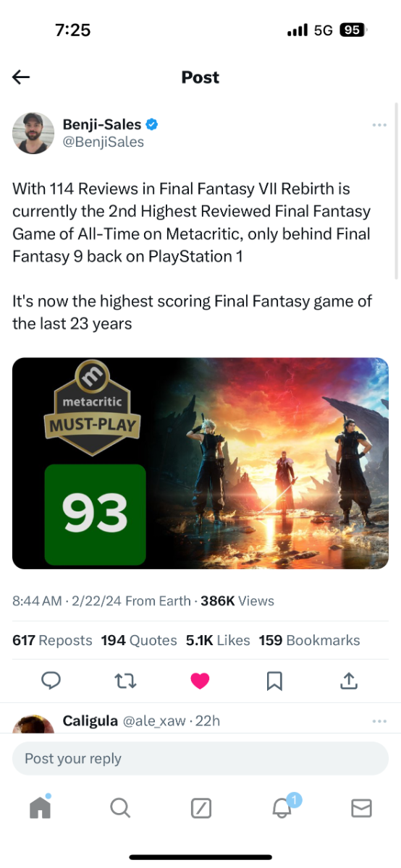The width and height of the screenshot is (401, 868).
Task: Open Benji-Sales profile picture
Action: pyautogui.click(x=33, y=133)
